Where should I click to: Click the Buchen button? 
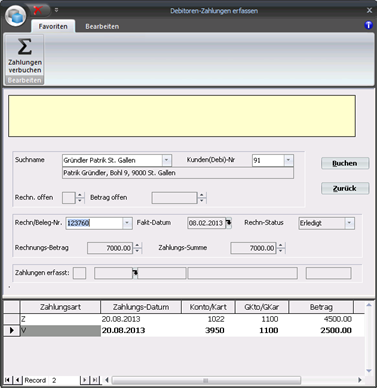click(345, 163)
